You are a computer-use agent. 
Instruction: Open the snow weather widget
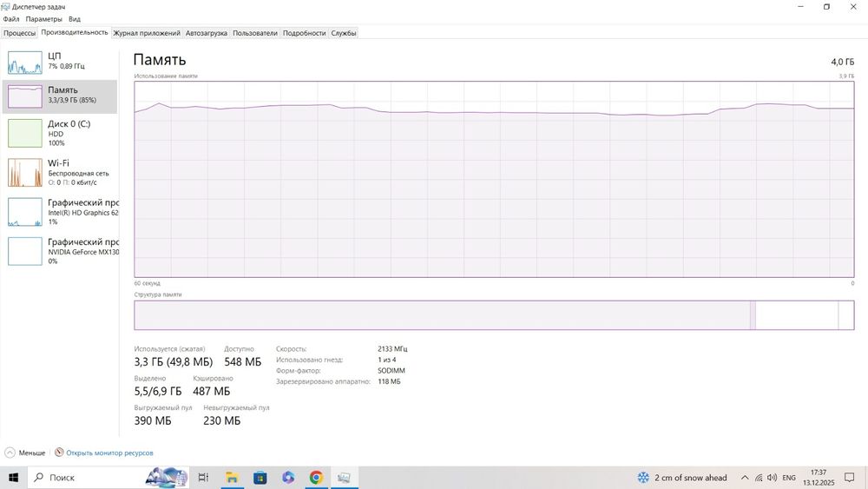coord(682,478)
